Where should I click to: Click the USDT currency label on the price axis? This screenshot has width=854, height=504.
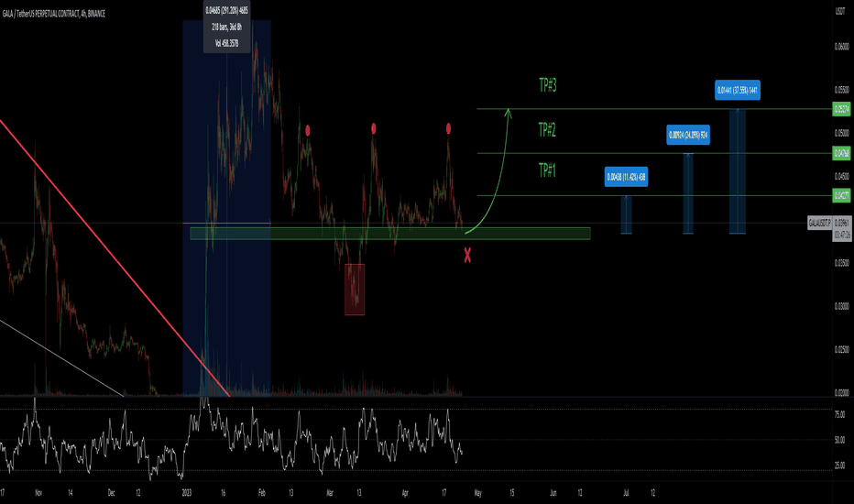840,11
